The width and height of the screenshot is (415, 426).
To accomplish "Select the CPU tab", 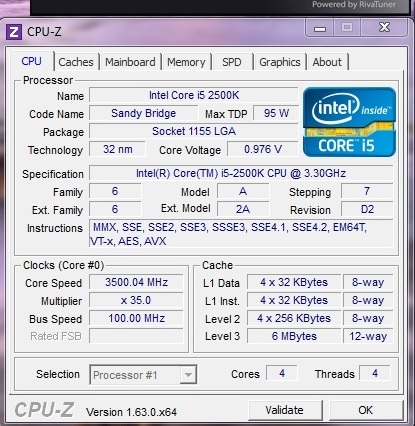I will coord(31,61).
